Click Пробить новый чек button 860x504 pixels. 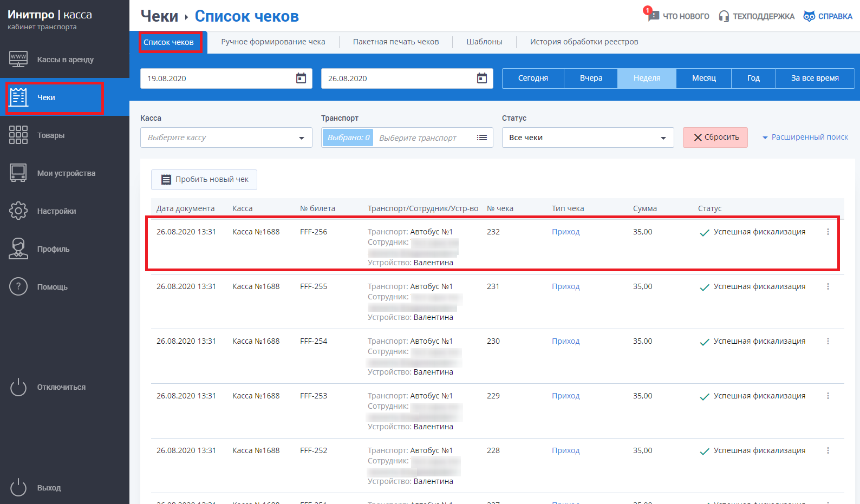[204, 180]
